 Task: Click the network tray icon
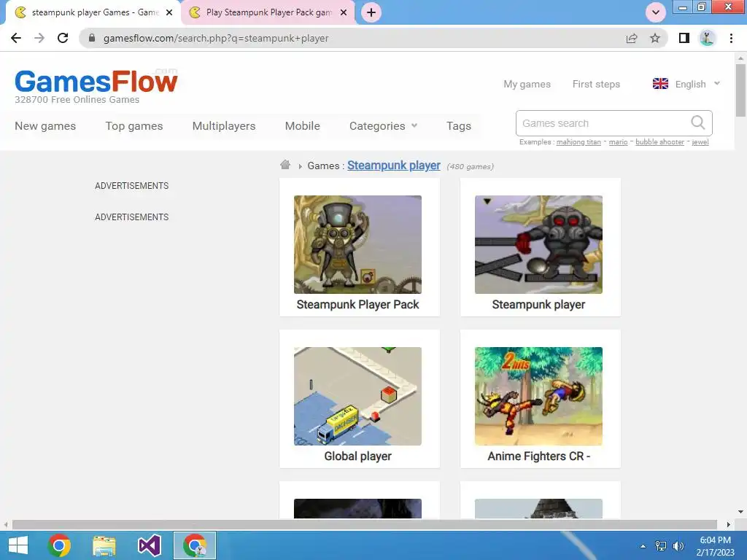(x=661, y=545)
